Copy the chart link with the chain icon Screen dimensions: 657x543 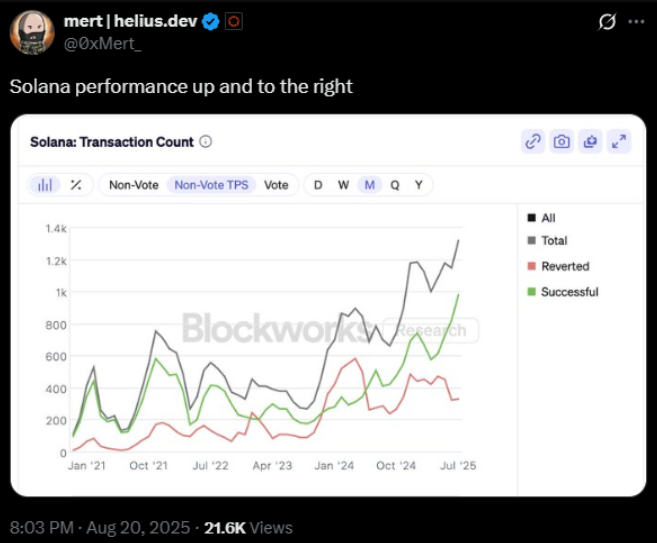[x=533, y=142]
